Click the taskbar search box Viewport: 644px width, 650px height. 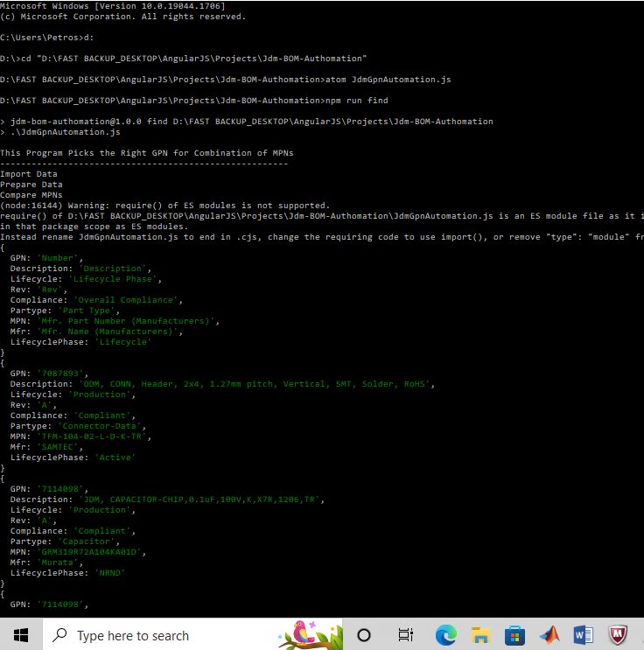[x=192, y=634]
